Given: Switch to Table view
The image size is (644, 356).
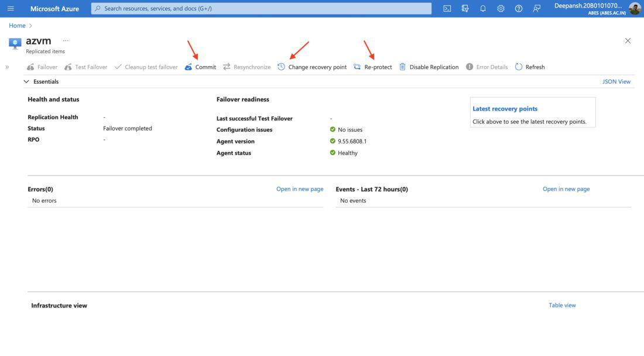Looking at the screenshot, I should pos(562,305).
